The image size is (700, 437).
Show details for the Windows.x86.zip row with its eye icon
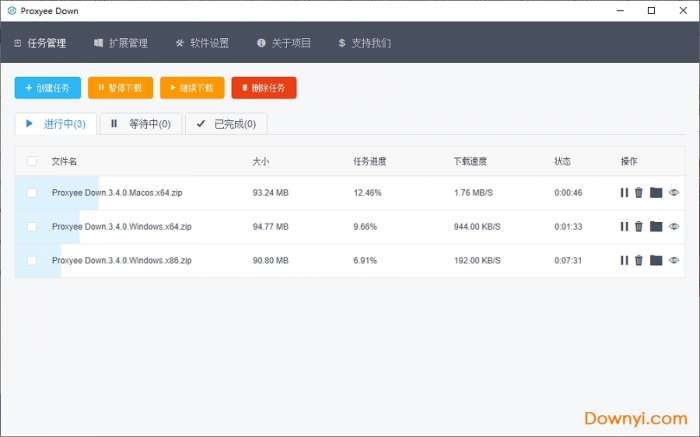pos(674,260)
